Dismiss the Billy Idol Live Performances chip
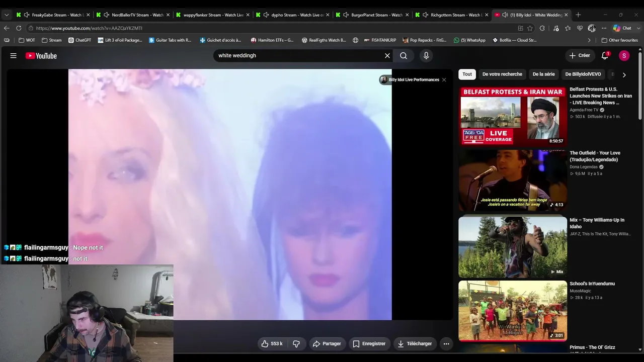The image size is (644, 362). tap(444, 80)
